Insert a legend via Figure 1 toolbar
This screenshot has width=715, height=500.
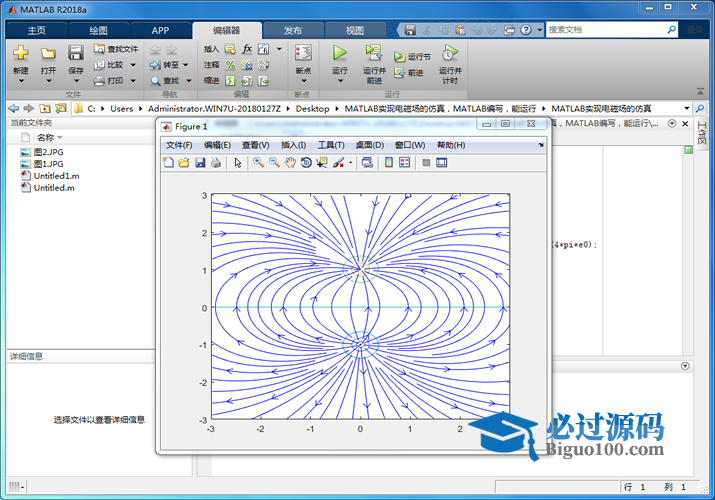coord(404,163)
